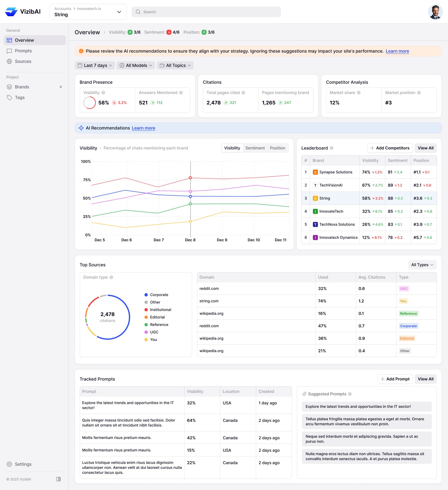Click the Settings gear icon

[9, 464]
